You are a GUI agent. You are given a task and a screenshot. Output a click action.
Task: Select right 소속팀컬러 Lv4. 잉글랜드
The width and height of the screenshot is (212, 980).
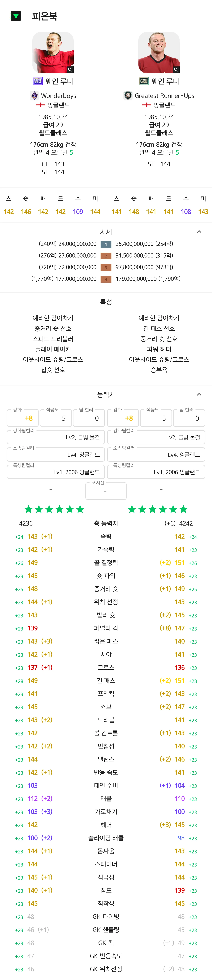pos(156,455)
